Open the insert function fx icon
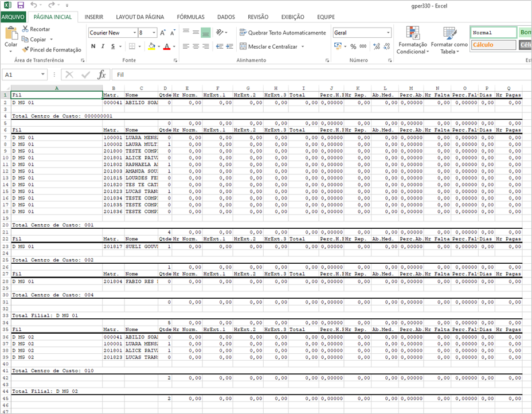This screenshot has width=532, height=414. click(101, 75)
